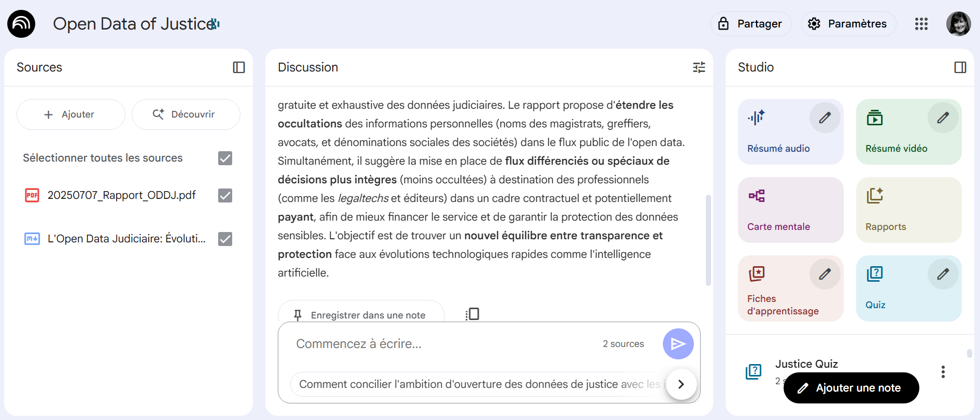This screenshot has width=980, height=420.
Task: Open the Rapports tile
Action: coord(908,210)
